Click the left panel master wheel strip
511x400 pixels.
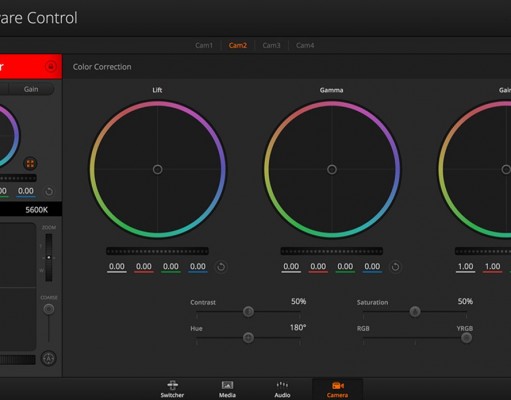pos(18,178)
